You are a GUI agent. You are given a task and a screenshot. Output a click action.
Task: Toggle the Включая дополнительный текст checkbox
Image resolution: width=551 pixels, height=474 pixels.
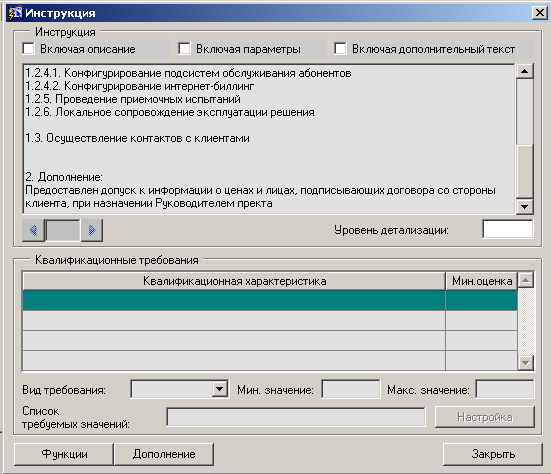340,48
